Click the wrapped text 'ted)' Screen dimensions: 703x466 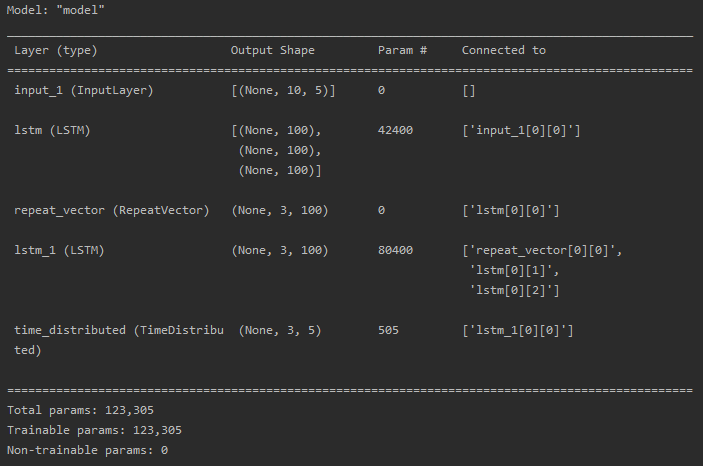28,350
